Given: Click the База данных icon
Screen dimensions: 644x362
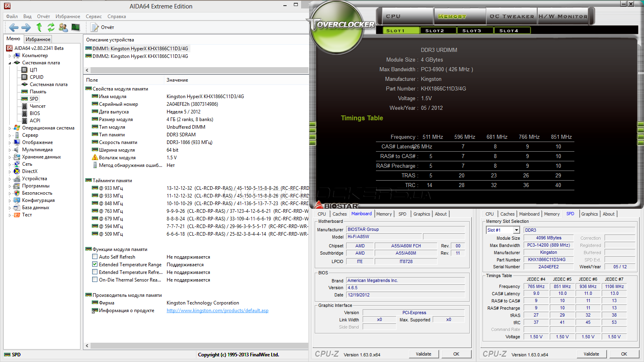Looking at the screenshot, I should click(x=17, y=208).
